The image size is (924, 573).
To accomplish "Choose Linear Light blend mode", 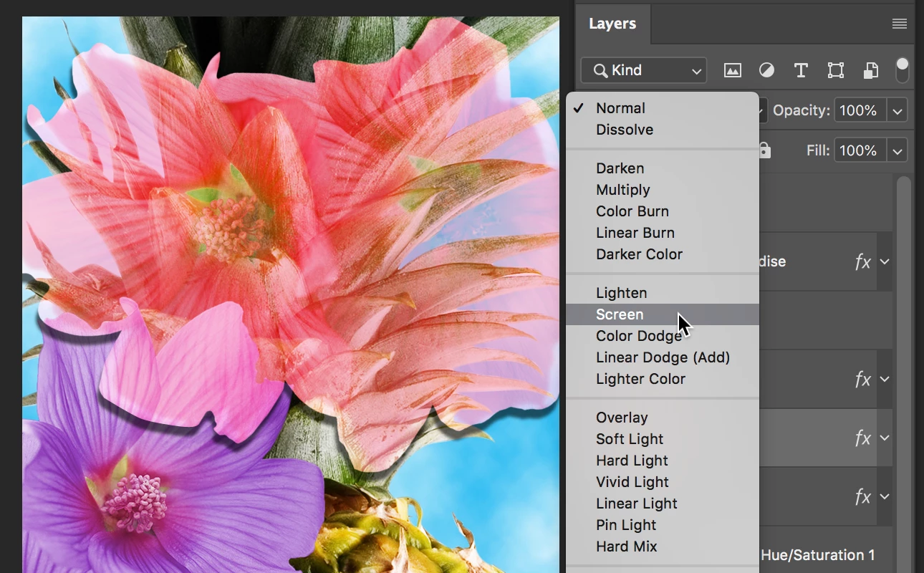I will [x=663, y=504].
